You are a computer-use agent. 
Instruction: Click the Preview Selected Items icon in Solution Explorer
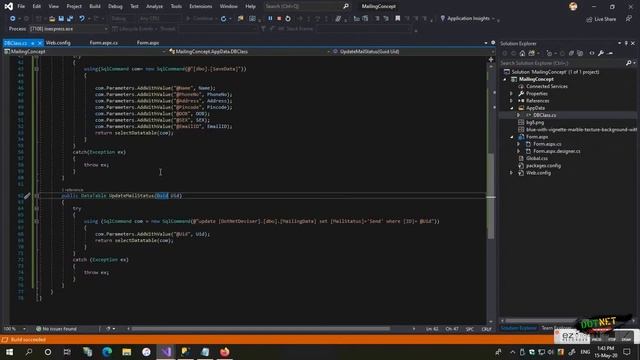610,53
